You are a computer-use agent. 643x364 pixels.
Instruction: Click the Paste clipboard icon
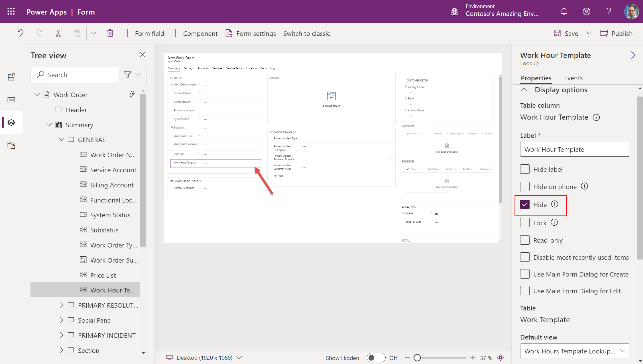(77, 33)
